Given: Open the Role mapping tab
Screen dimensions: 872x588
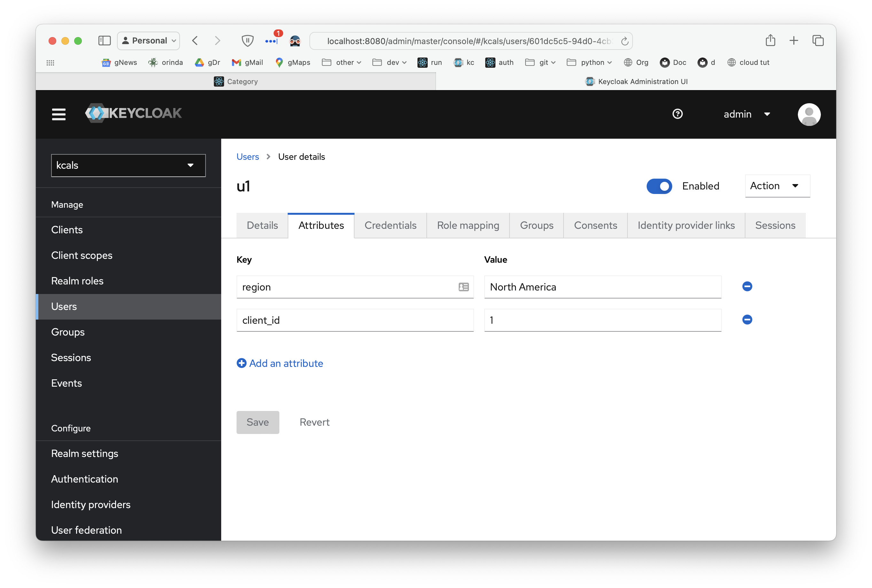Looking at the screenshot, I should [x=468, y=225].
